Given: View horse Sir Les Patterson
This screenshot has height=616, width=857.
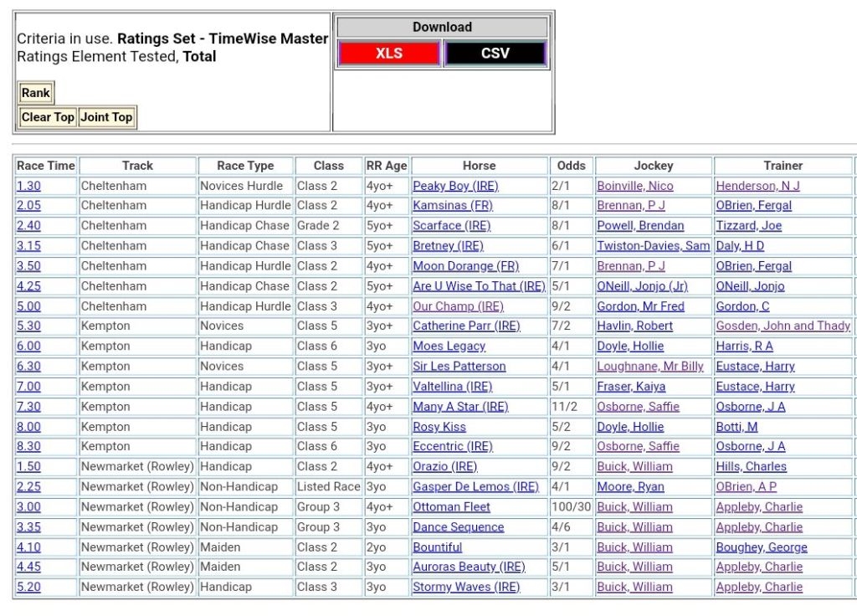Looking at the screenshot, I should point(459,367).
